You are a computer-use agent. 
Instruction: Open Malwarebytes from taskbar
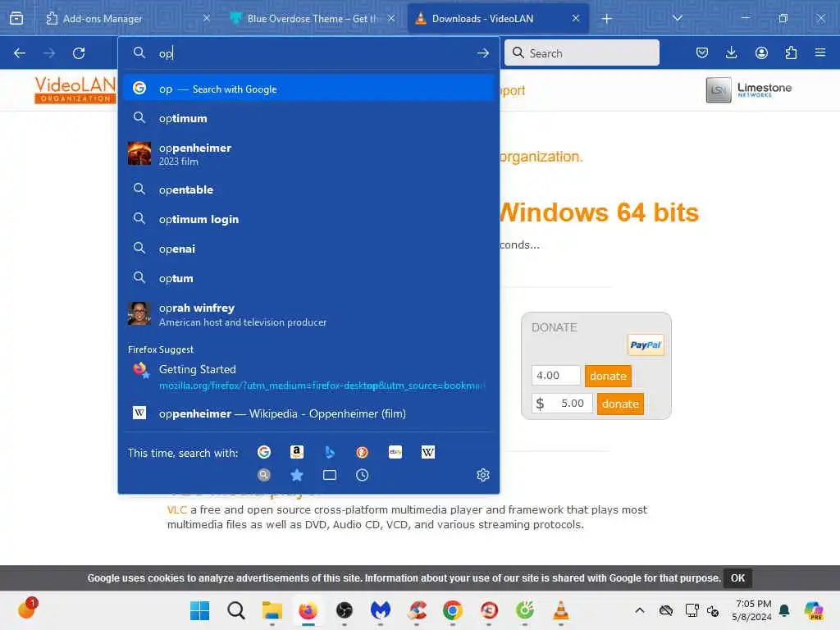pos(381,610)
